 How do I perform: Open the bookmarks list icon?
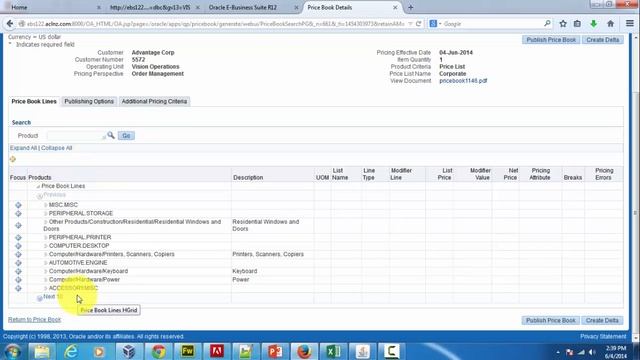[577, 24]
